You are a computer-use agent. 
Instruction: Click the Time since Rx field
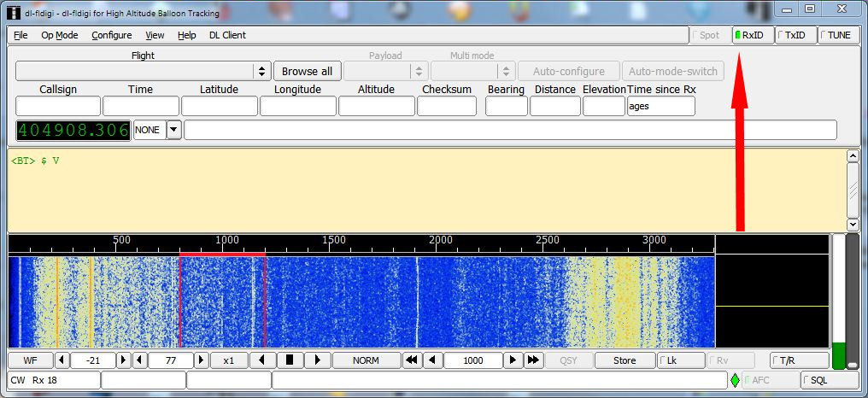(x=661, y=106)
